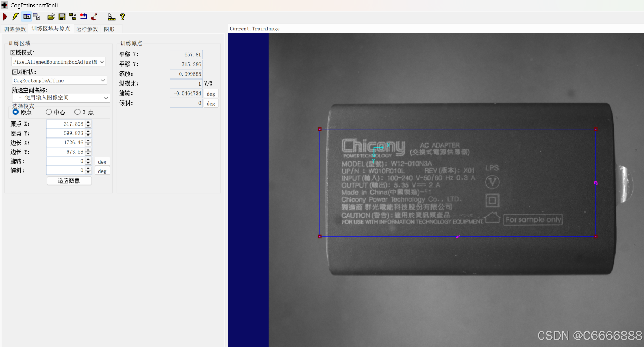Click the magenta rotation handle on the right edge
Screen dimensions: 644x347
pos(596,183)
